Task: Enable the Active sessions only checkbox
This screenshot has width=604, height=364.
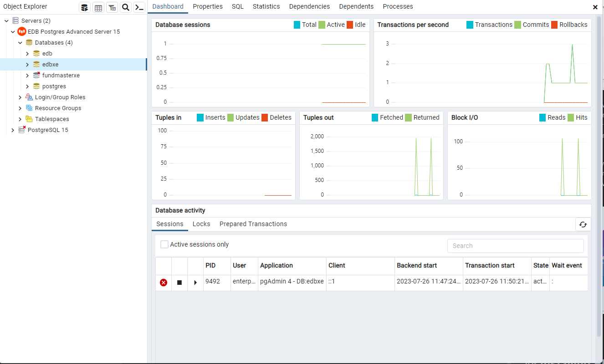Action: (164, 244)
